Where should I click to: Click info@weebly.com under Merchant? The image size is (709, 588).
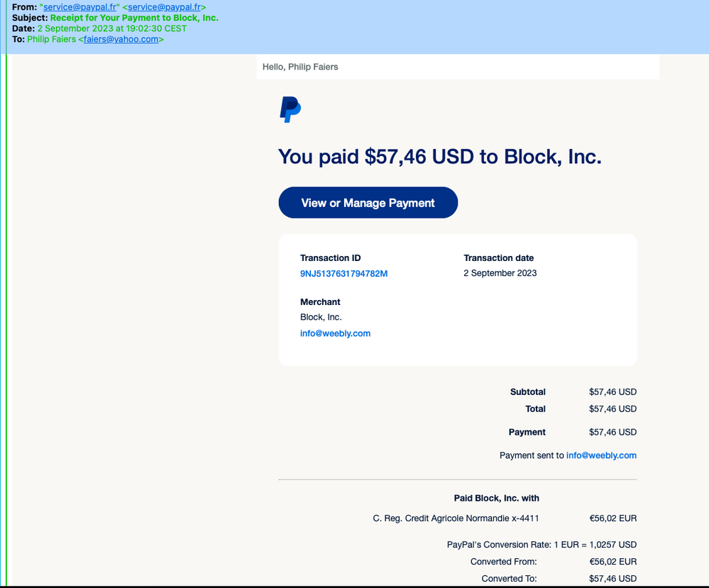[335, 333]
